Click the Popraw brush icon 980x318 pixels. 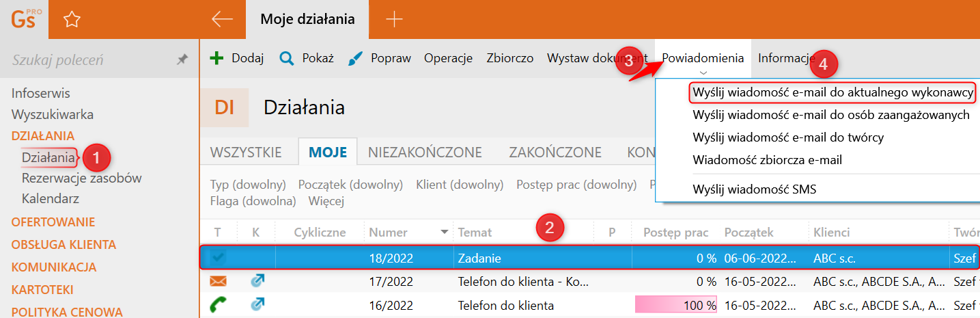[x=356, y=58]
